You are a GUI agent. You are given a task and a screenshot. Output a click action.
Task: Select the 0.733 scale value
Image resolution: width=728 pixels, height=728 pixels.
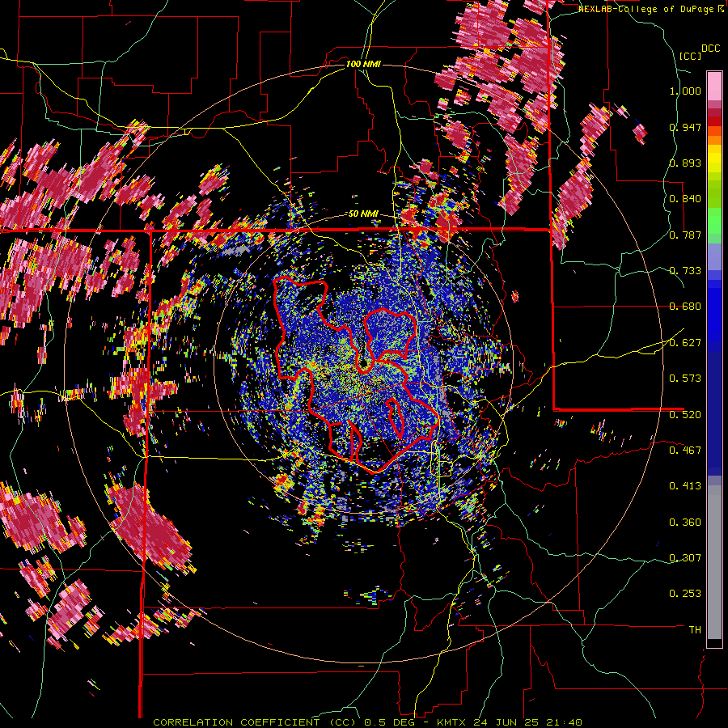click(685, 271)
